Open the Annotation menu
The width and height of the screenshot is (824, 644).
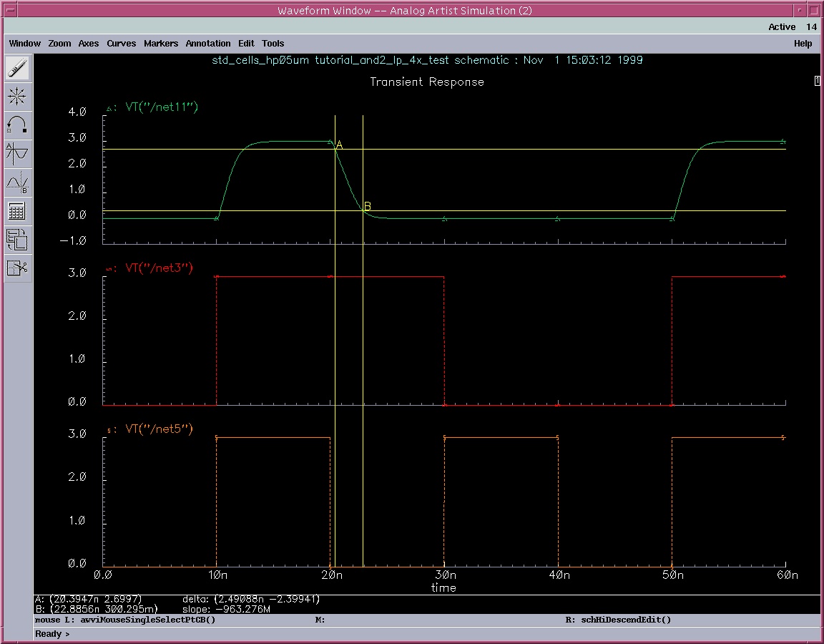pyautogui.click(x=208, y=44)
